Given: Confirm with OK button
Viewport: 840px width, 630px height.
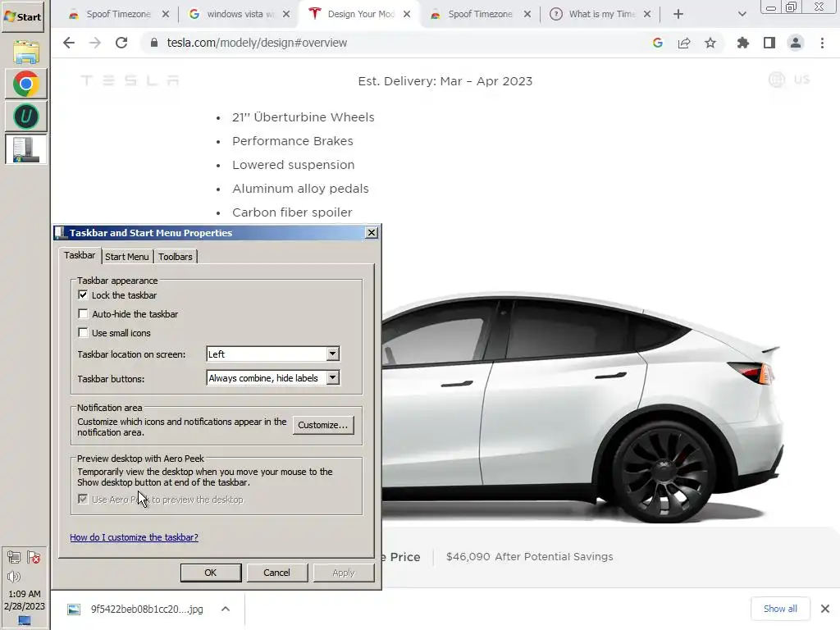Looking at the screenshot, I should (211, 573).
